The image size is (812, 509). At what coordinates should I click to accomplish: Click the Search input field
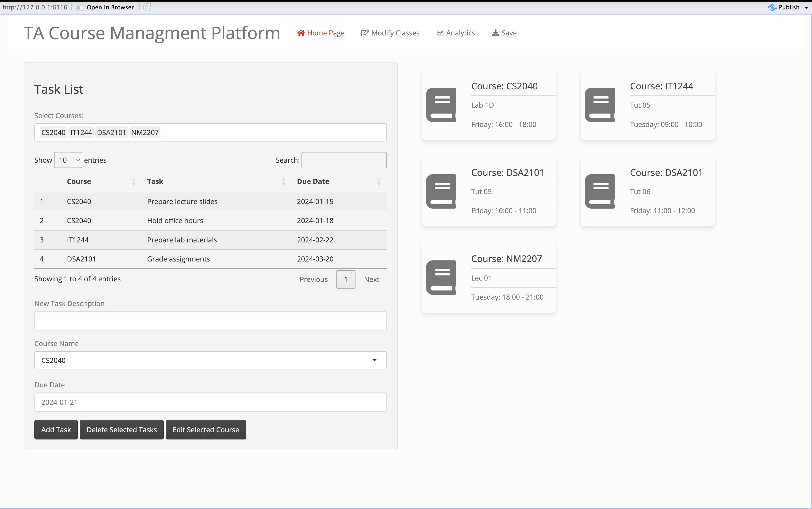click(x=343, y=160)
